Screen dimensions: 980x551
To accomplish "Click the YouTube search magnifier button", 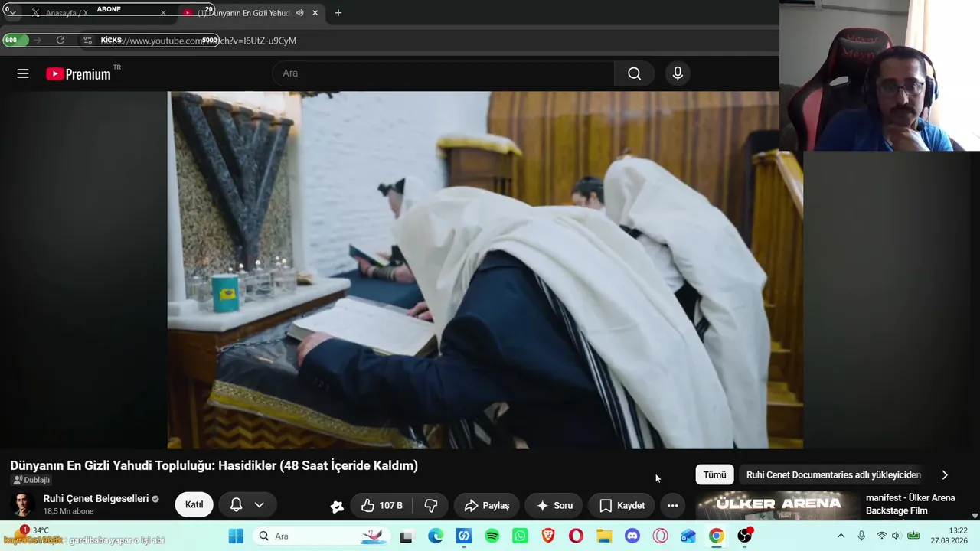I will click(634, 73).
